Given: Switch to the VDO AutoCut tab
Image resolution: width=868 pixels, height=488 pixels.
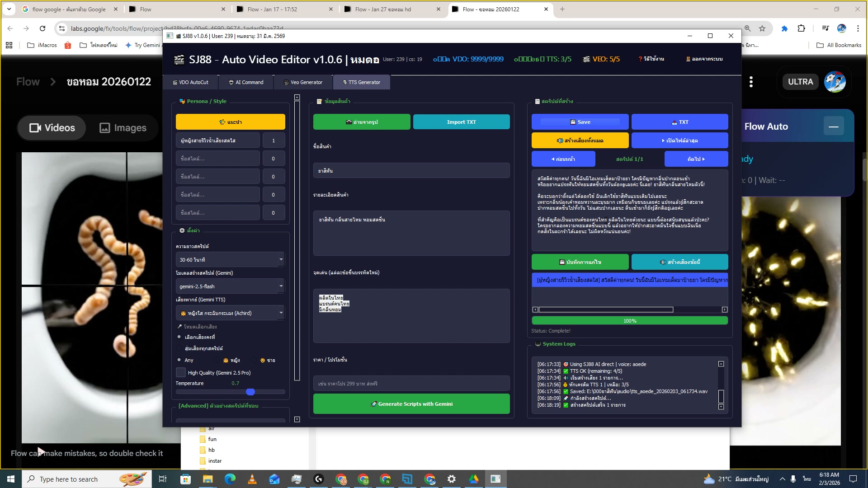Looking at the screenshot, I should click(x=190, y=82).
